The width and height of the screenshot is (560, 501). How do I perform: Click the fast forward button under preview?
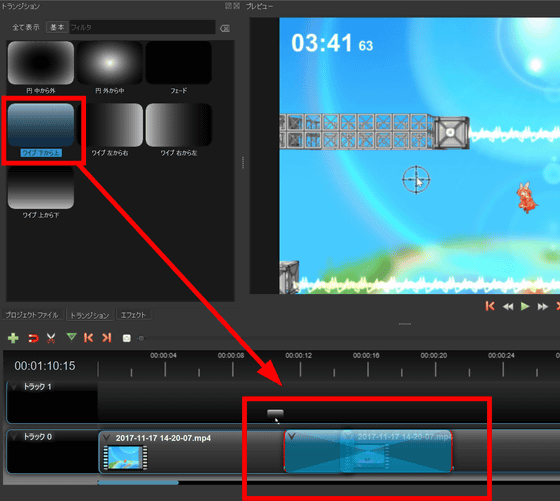[542, 306]
